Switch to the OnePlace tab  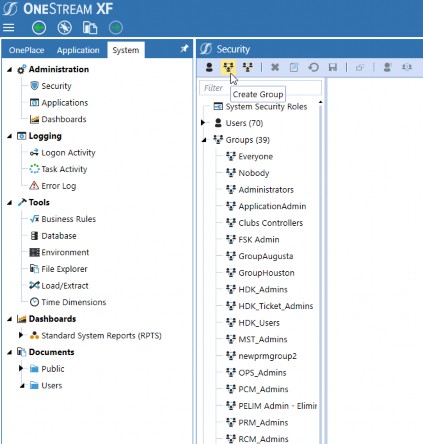[26, 50]
